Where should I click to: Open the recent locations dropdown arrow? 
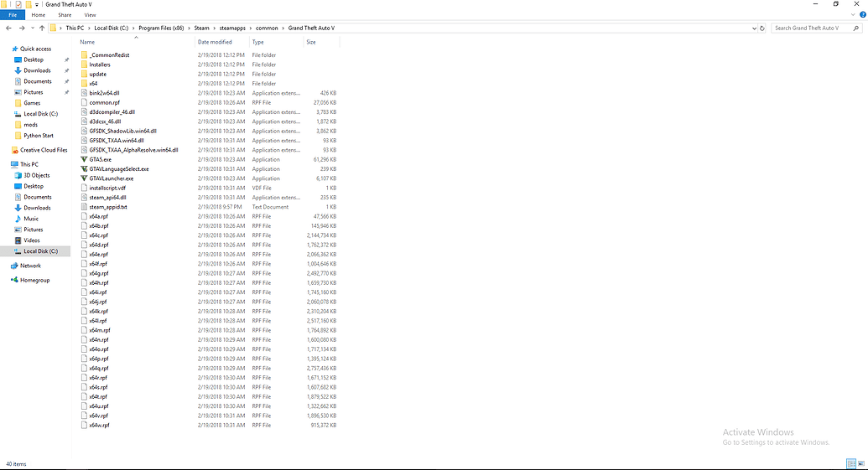point(33,28)
